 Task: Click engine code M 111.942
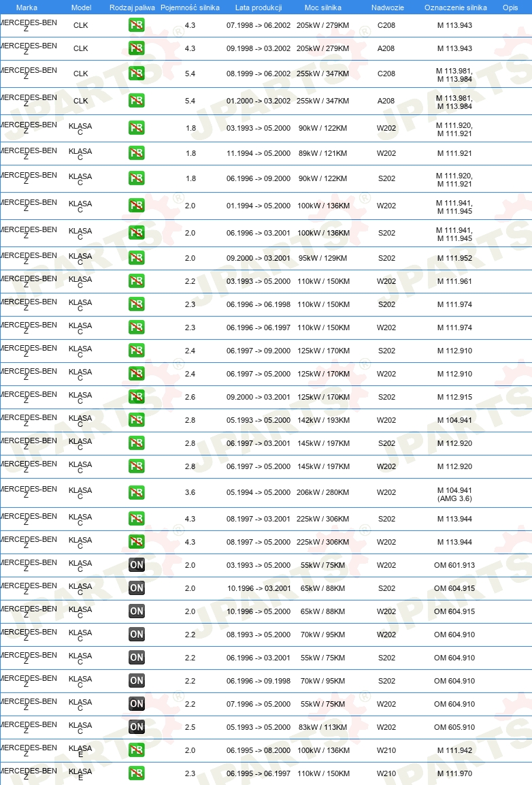(454, 750)
